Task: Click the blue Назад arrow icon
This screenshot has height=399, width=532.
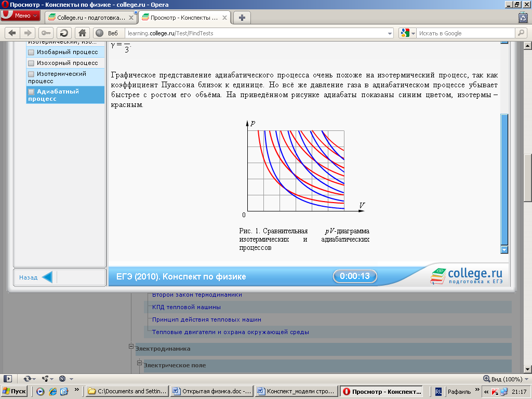Action: (47, 277)
